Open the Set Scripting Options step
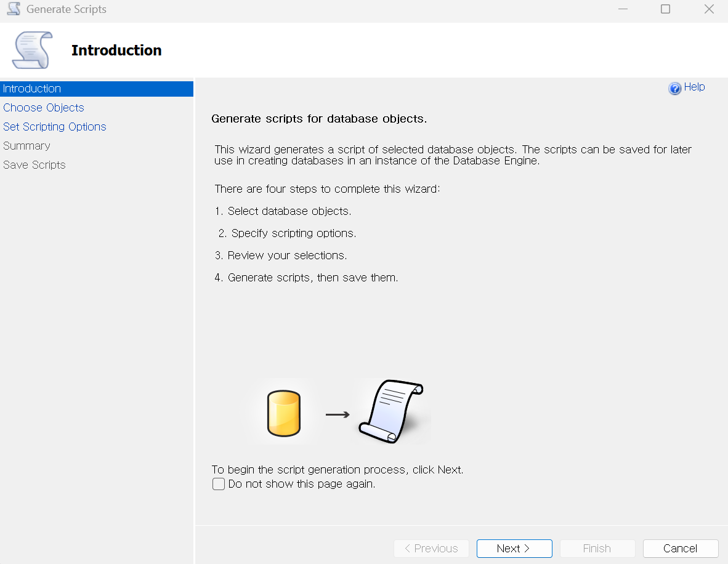728x564 pixels. click(x=55, y=127)
